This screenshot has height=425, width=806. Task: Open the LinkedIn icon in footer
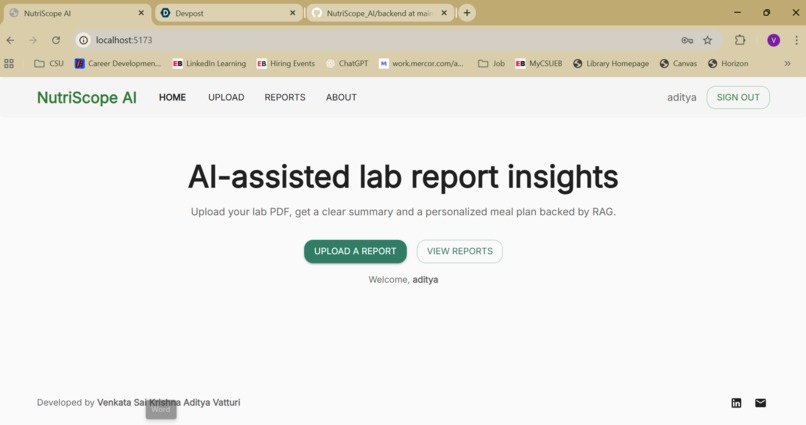tap(736, 403)
